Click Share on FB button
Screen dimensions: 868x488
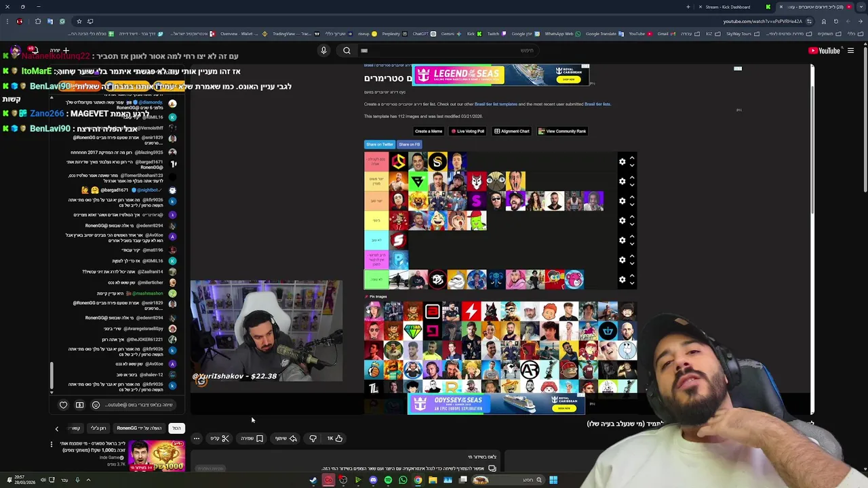410,144
